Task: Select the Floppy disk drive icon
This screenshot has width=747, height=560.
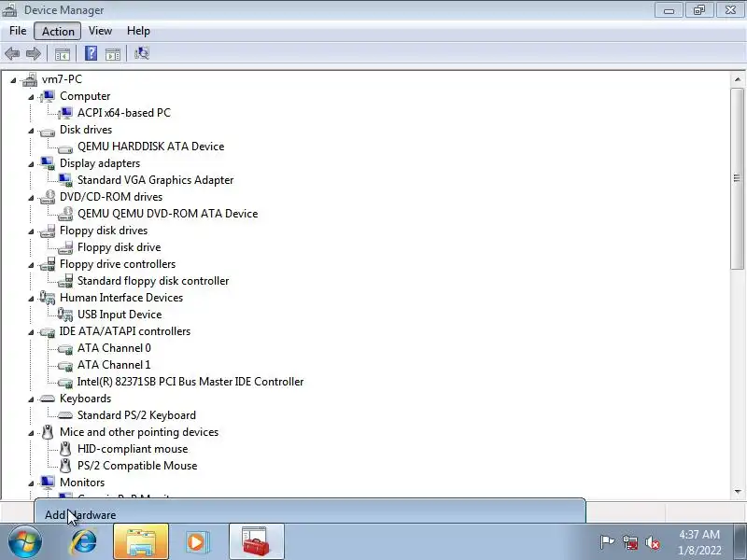Action: (65, 247)
